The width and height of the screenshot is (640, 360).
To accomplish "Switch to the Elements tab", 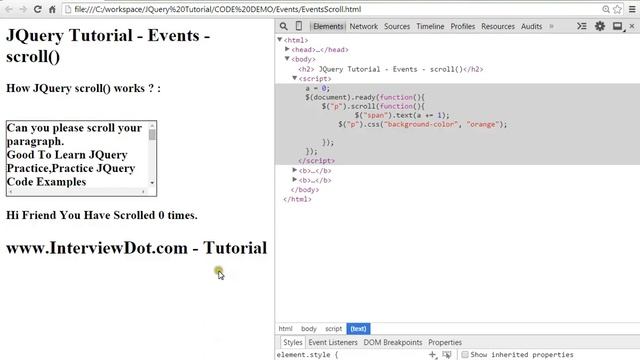I will tap(328, 26).
